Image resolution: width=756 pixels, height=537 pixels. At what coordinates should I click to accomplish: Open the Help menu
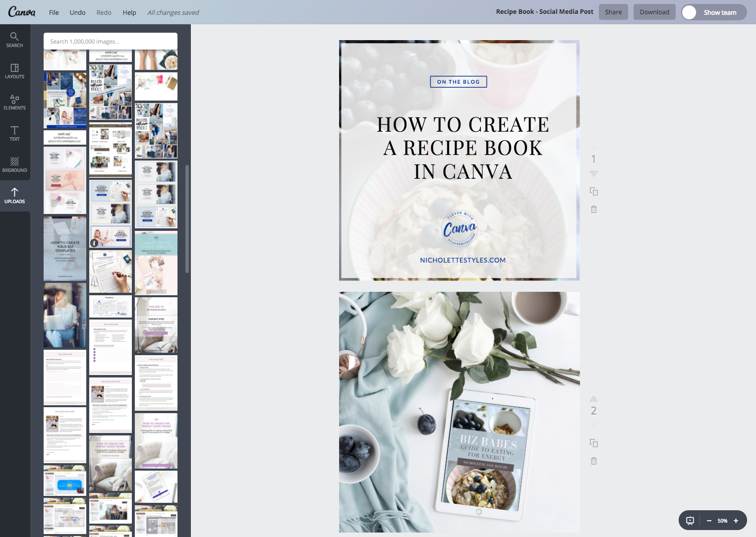click(x=129, y=12)
